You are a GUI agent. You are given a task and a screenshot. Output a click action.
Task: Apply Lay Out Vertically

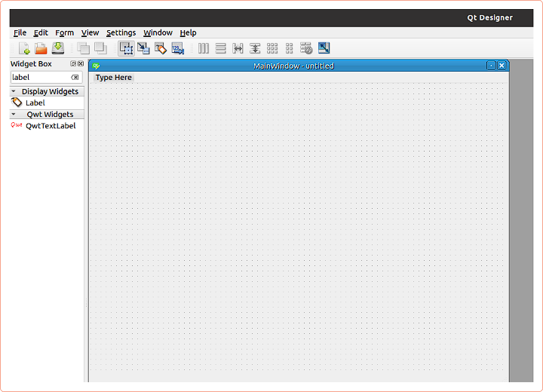tap(220, 48)
